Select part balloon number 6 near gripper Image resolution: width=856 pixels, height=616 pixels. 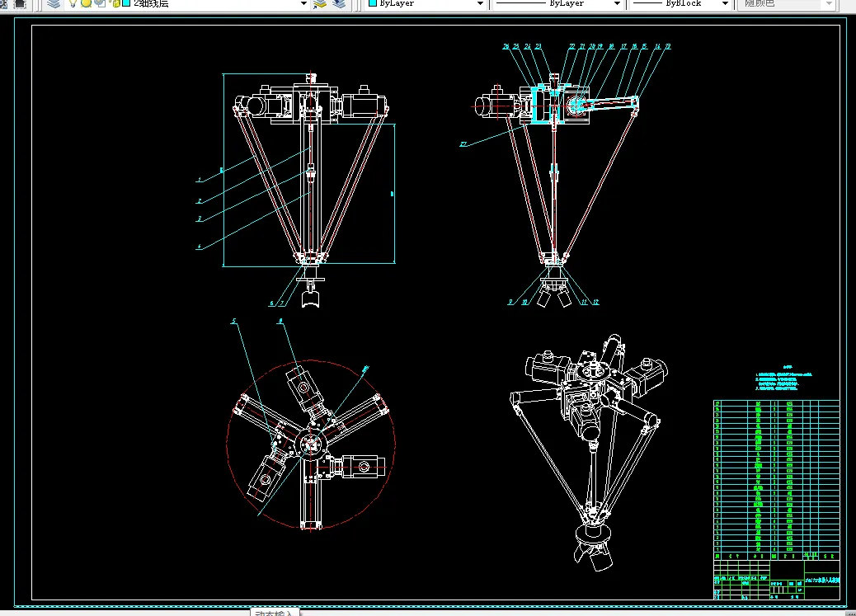coord(271,303)
